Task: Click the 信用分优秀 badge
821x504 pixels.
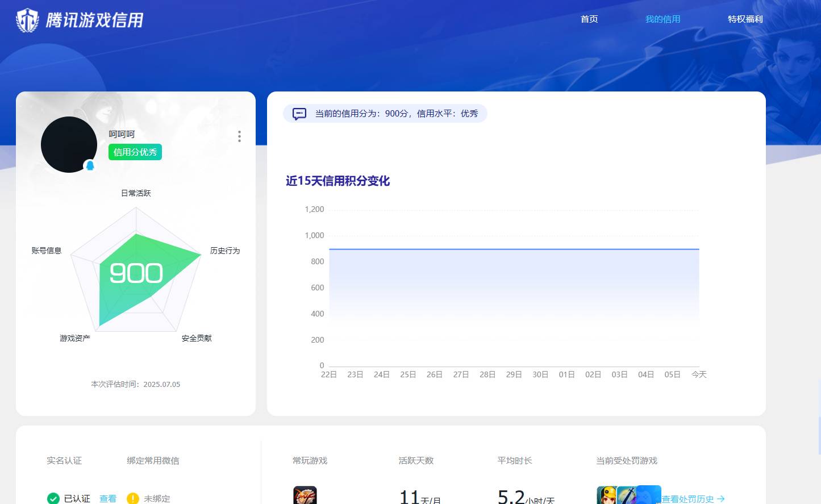Action: [x=135, y=152]
